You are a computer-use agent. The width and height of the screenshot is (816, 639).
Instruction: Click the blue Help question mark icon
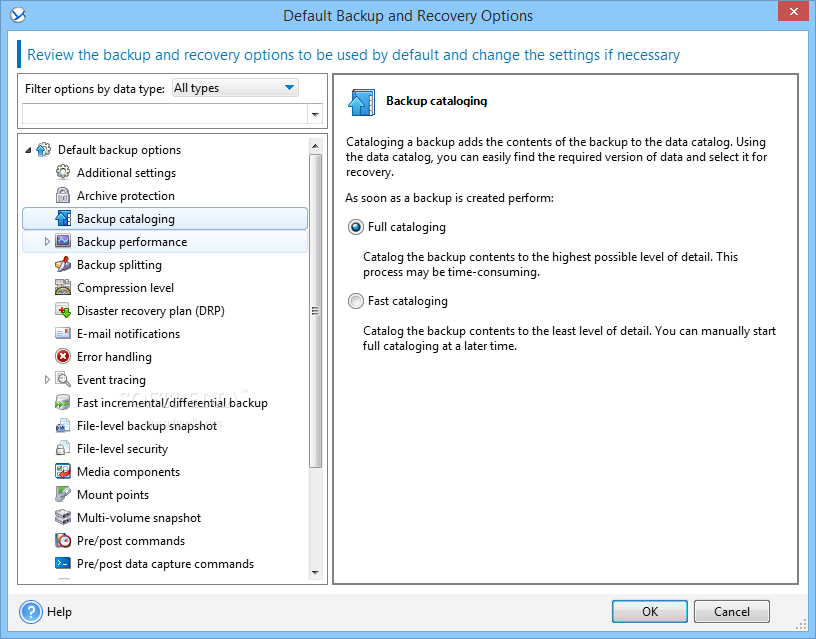click(x=31, y=611)
